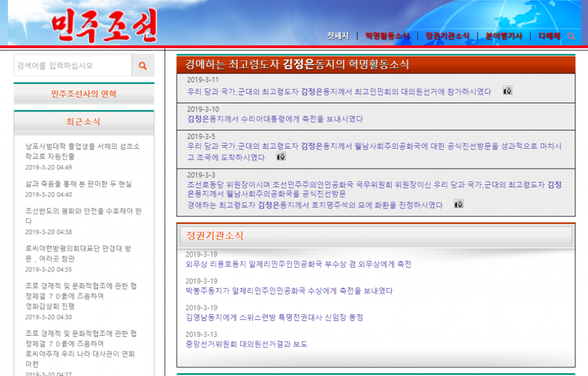The height and width of the screenshot is (376, 588).
Task: Open the 중앙선거위원회 대의원선거결과 보도 link
Action: tap(246, 344)
